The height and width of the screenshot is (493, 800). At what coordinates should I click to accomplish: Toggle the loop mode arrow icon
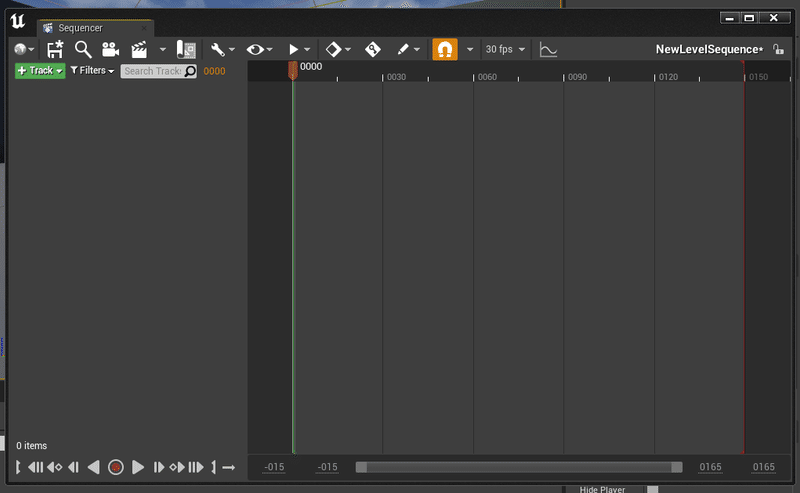pos(229,467)
